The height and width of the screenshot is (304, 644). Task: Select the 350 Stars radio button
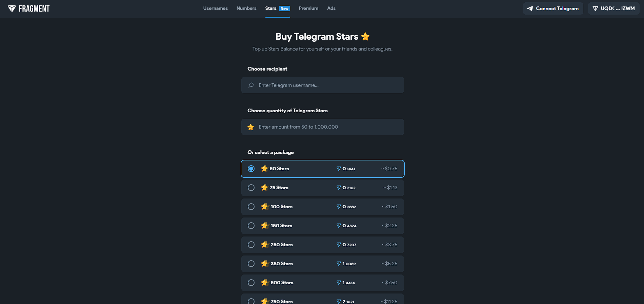(251, 264)
